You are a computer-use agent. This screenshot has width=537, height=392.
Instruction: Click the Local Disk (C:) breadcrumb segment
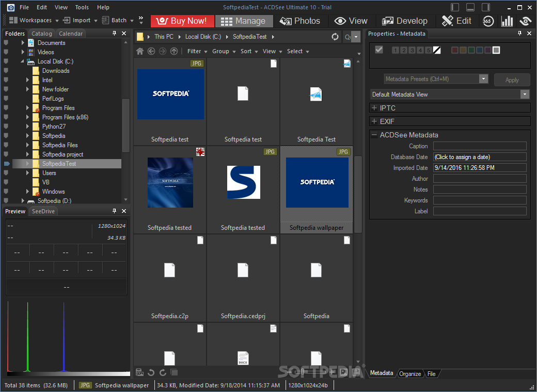[203, 37]
